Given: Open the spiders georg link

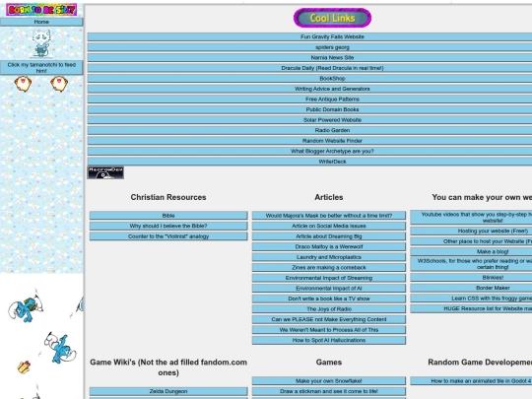Looking at the screenshot, I should point(309,47).
